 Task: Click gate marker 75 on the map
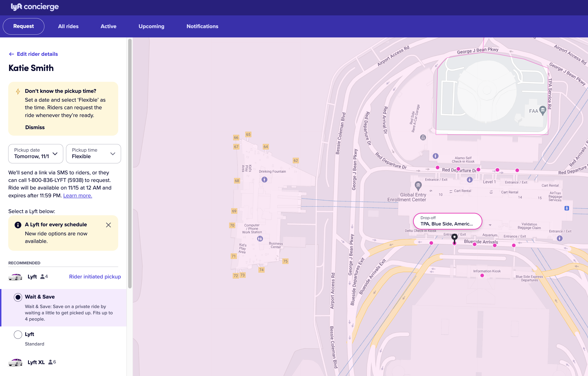pos(285,261)
